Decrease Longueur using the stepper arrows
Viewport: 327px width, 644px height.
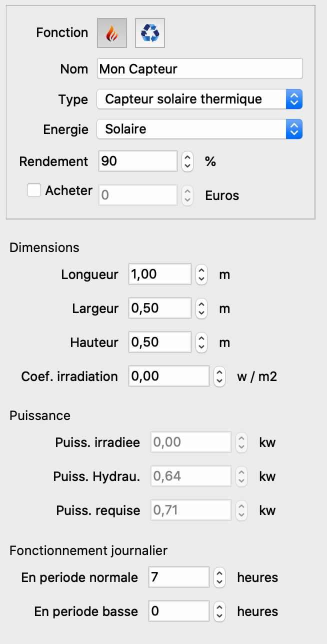[200, 279]
